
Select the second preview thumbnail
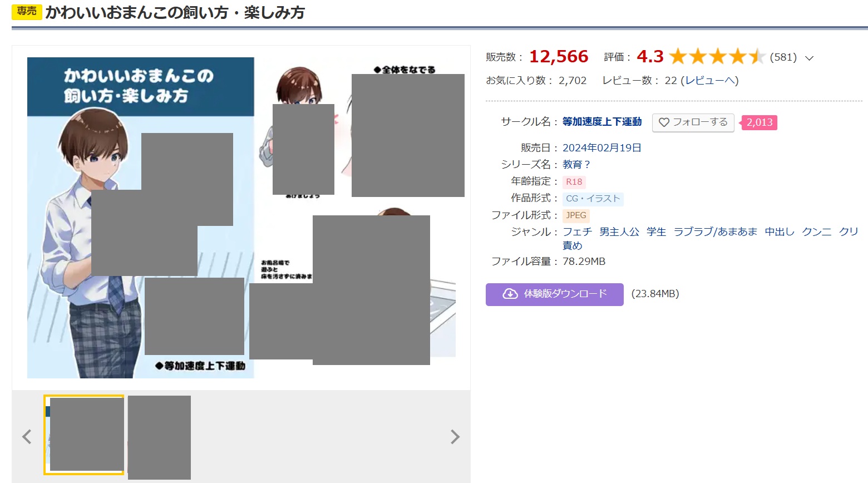[159, 437]
